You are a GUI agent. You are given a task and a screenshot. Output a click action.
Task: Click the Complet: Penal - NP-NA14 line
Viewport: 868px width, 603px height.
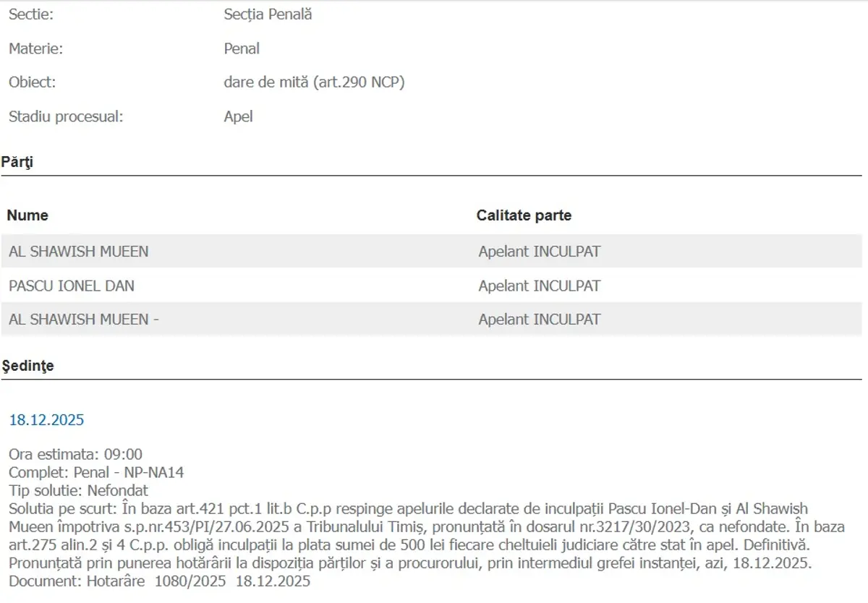[96, 473]
